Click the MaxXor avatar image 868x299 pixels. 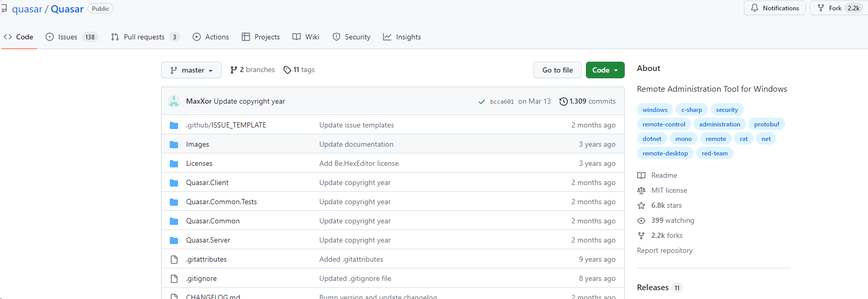pyautogui.click(x=174, y=101)
